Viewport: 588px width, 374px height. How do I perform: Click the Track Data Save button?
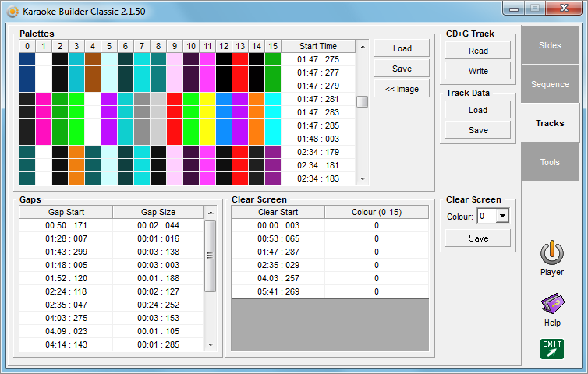coord(478,130)
